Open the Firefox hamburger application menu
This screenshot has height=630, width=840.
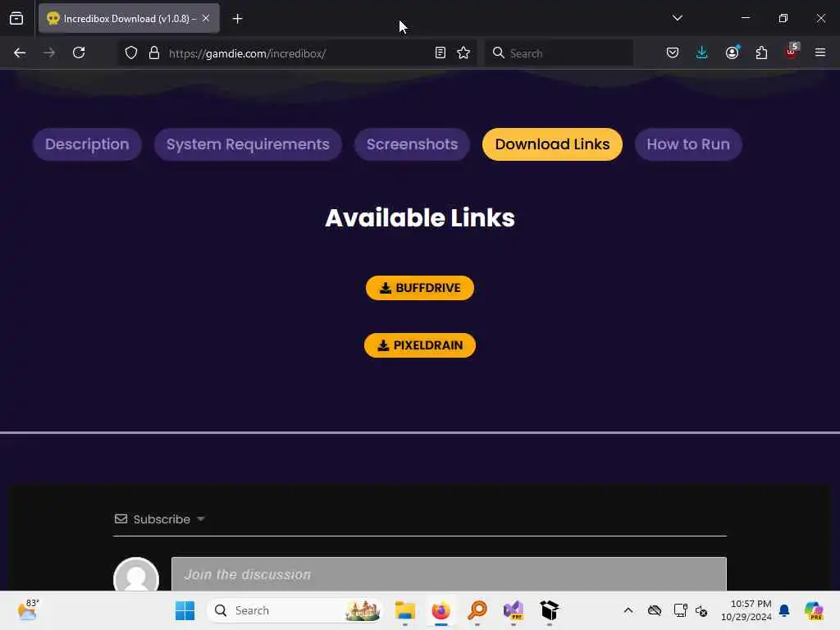click(820, 52)
